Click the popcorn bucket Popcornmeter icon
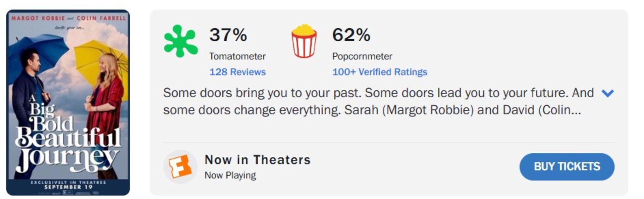Image resolution: width=644 pixels, height=199 pixels. click(x=304, y=41)
